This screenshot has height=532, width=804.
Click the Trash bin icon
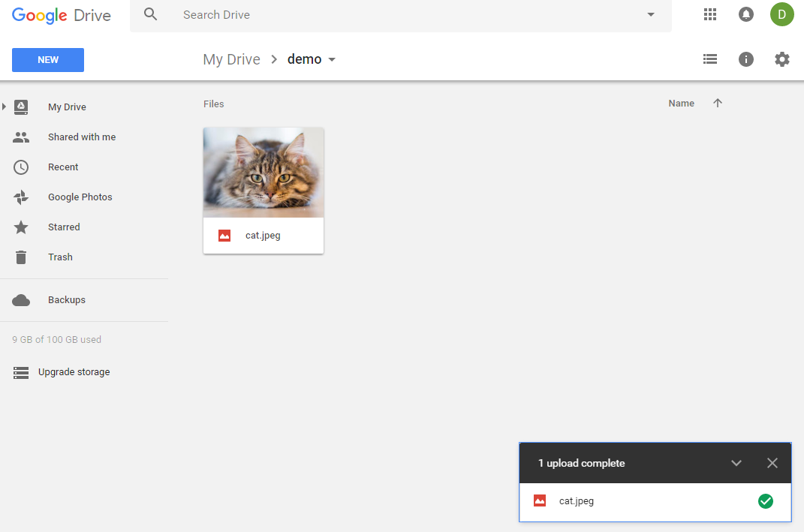point(21,257)
